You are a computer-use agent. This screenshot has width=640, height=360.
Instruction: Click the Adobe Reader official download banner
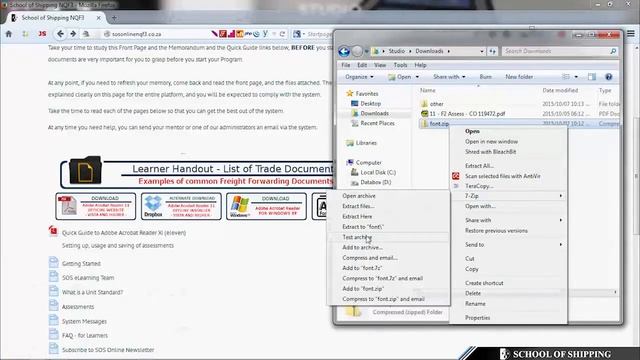click(x=96, y=206)
